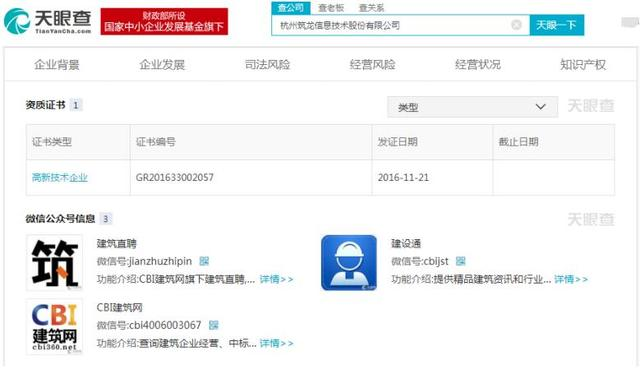Screen dimensions: 640x374
Task: Click the CBI建筑网 account name
Action: click(119, 307)
